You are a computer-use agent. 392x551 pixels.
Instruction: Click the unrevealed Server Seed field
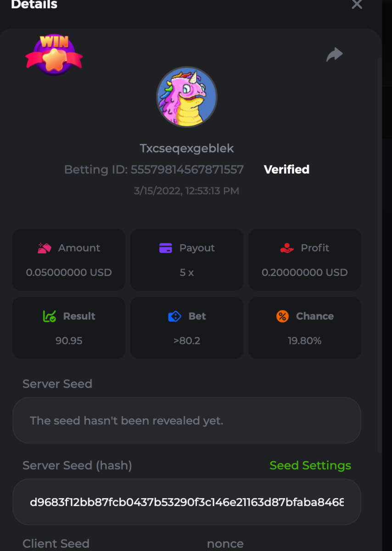coord(186,421)
